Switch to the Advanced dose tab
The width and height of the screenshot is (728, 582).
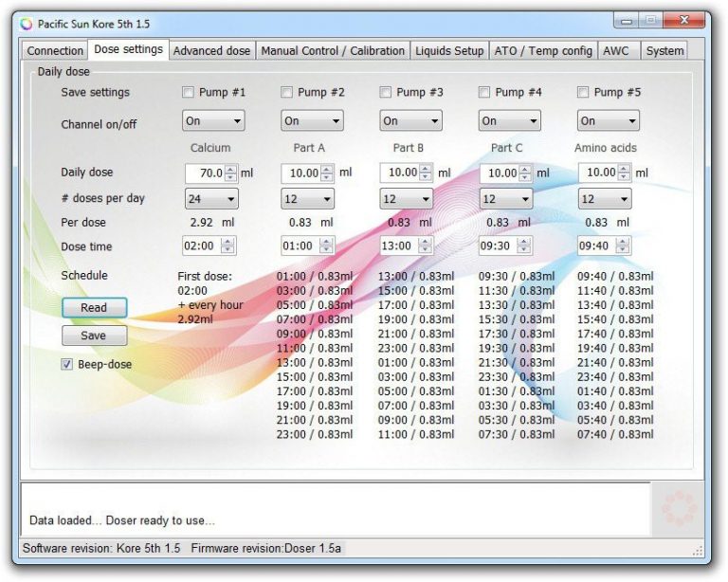coord(212,51)
